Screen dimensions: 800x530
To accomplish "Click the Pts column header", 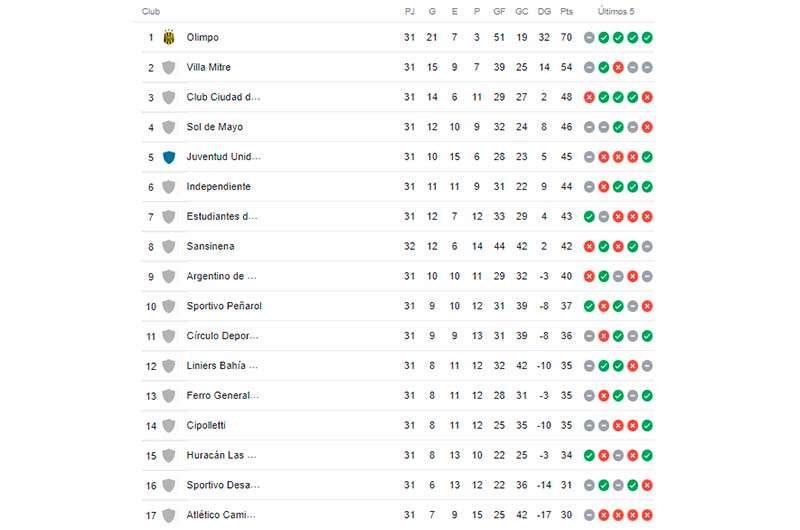I will (566, 11).
